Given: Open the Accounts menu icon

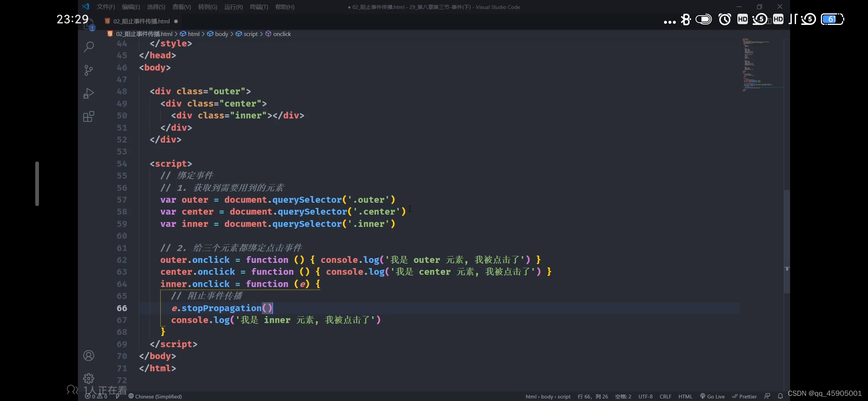Looking at the screenshot, I should [x=89, y=356].
